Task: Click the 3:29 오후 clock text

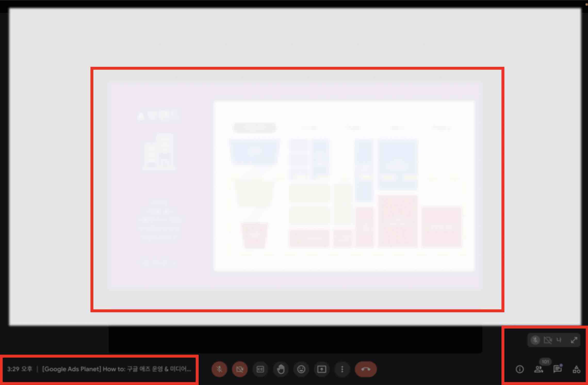Action: pyautogui.click(x=20, y=369)
